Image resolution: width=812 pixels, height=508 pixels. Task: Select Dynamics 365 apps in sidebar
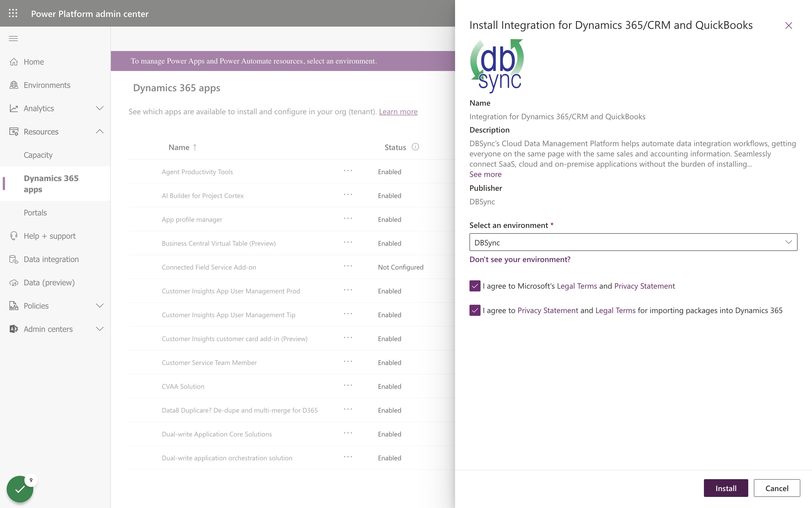click(55, 184)
